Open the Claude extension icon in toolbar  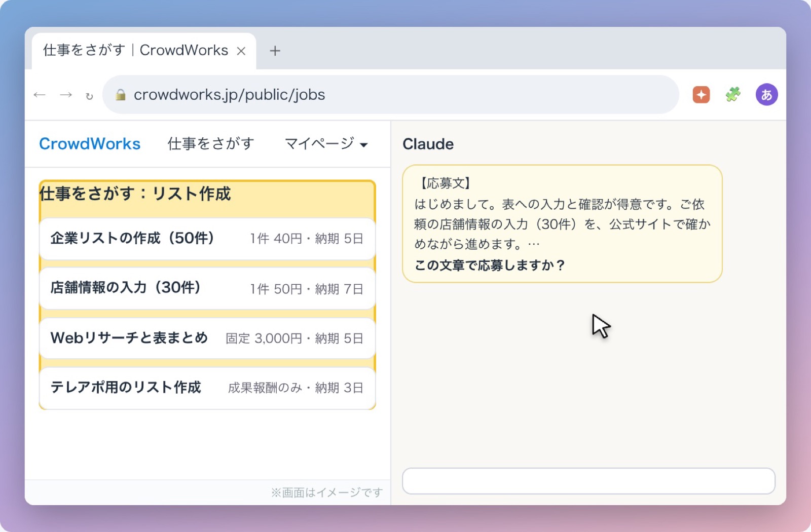click(701, 95)
